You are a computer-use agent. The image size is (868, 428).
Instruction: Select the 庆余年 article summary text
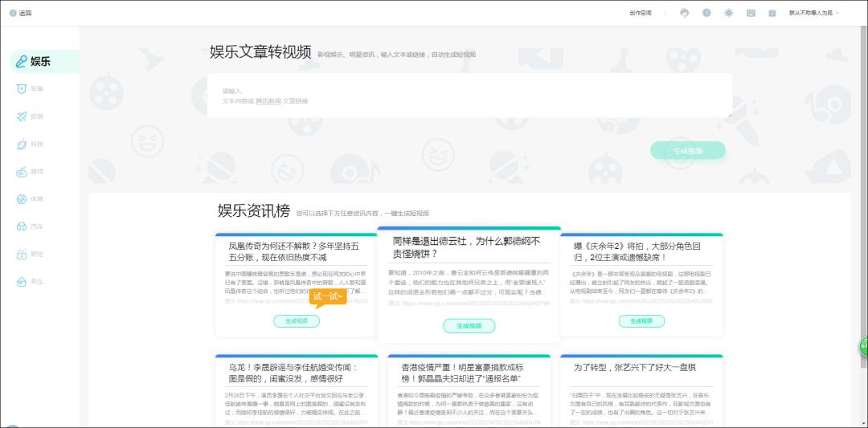click(x=641, y=283)
